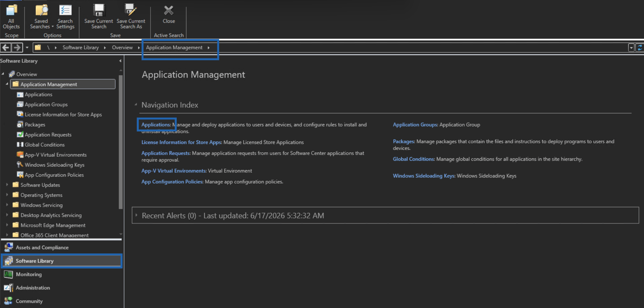Go back using the back arrow

6,48
